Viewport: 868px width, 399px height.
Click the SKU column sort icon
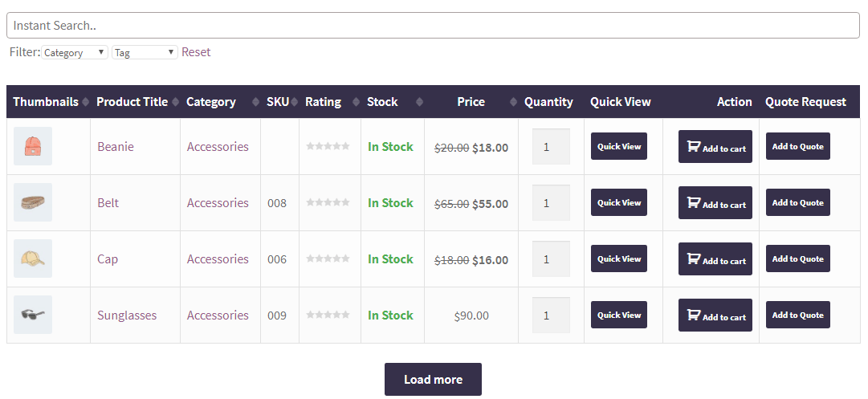click(x=295, y=102)
